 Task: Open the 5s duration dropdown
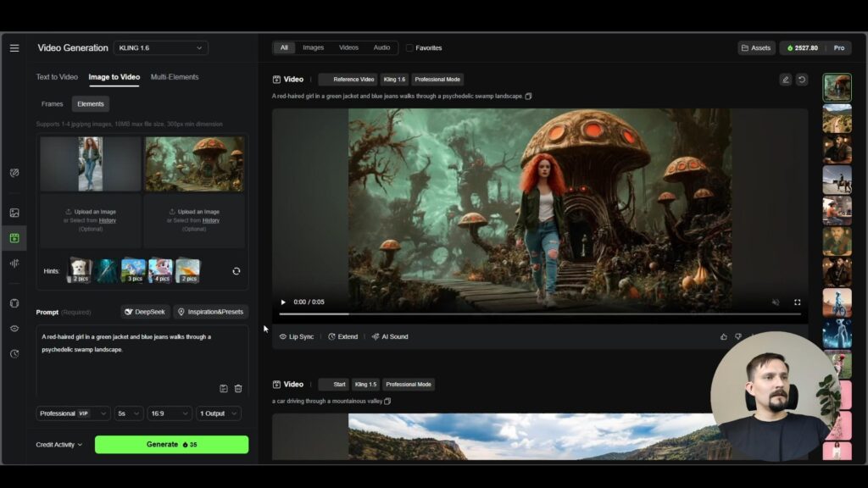(x=129, y=413)
